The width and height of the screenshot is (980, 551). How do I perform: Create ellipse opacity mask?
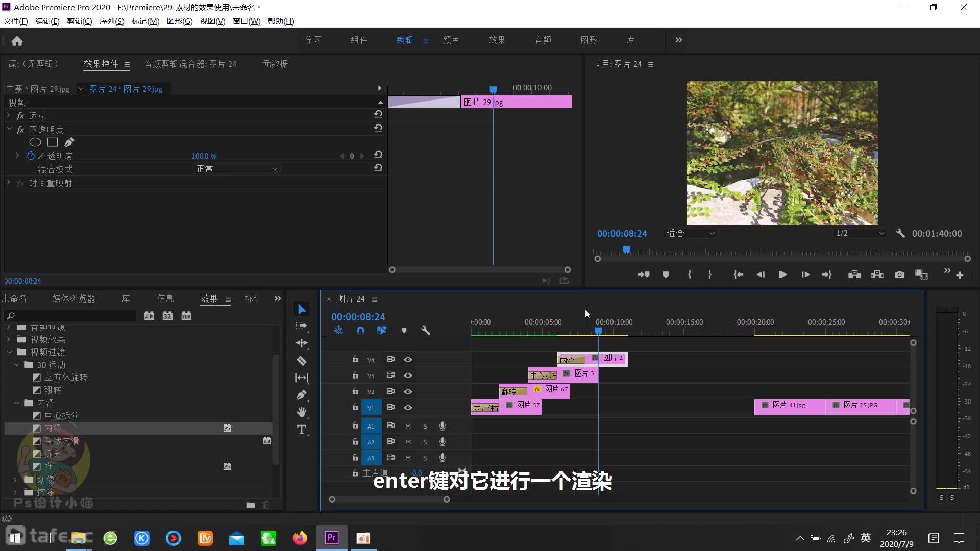[x=35, y=142]
